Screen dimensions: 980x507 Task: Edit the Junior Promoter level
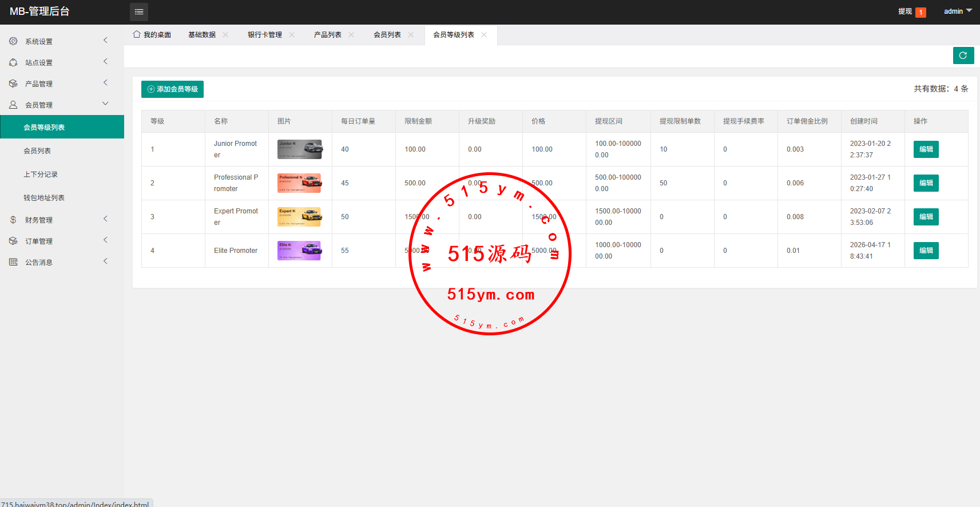pyautogui.click(x=926, y=149)
